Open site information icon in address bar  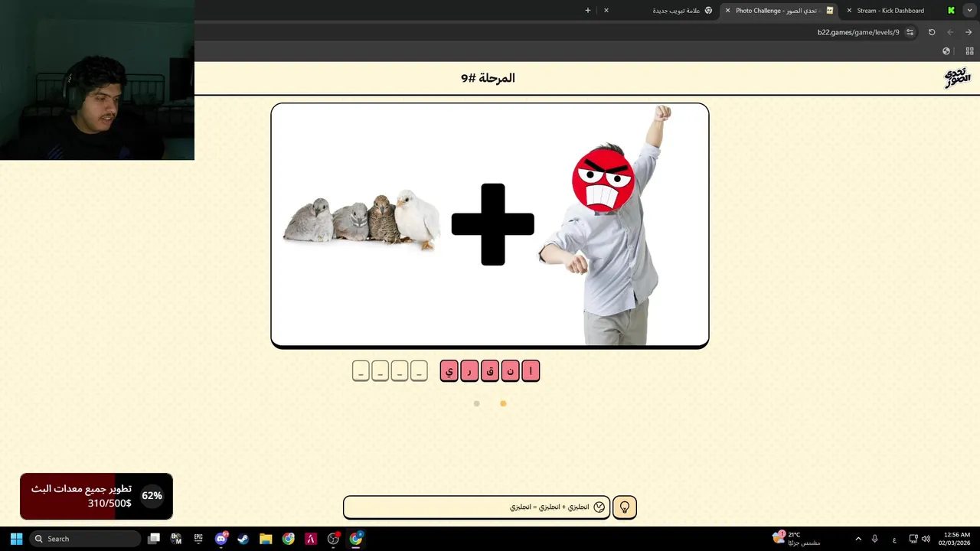tap(910, 32)
